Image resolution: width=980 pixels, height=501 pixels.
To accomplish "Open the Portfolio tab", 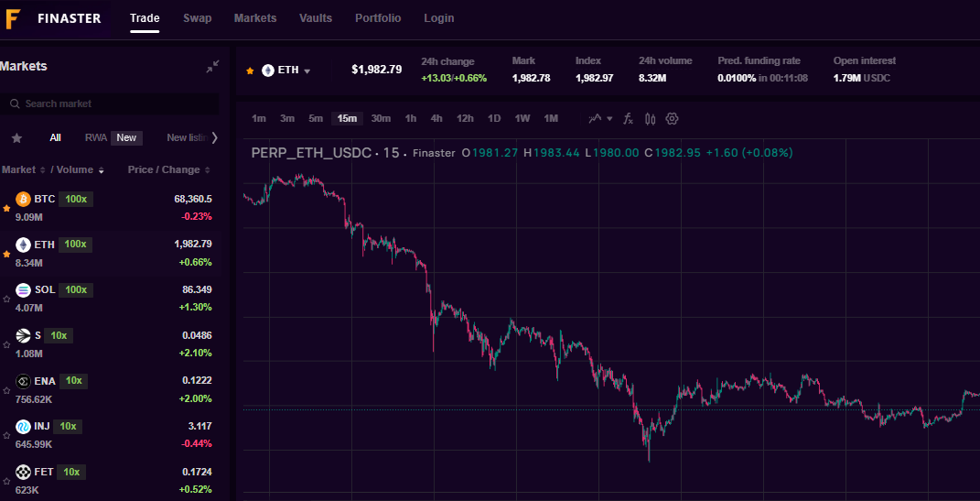I will click(378, 18).
